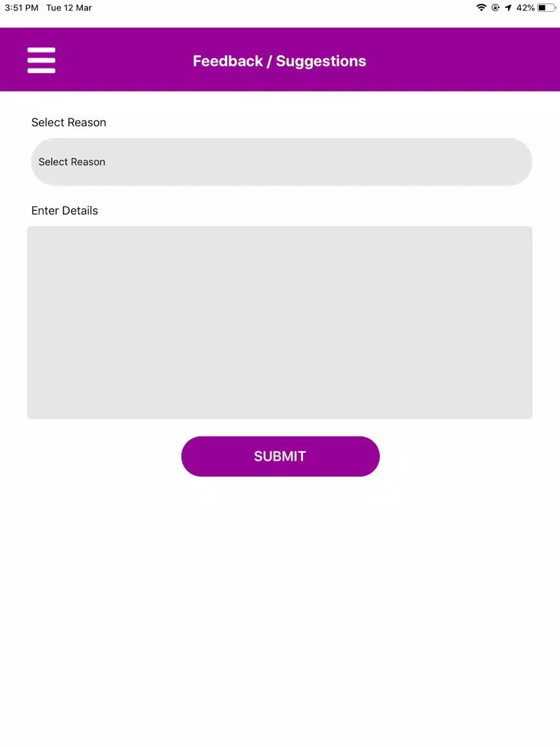Focus the Enter Details text area
Image resolution: width=560 pixels, height=747 pixels.
279,322
